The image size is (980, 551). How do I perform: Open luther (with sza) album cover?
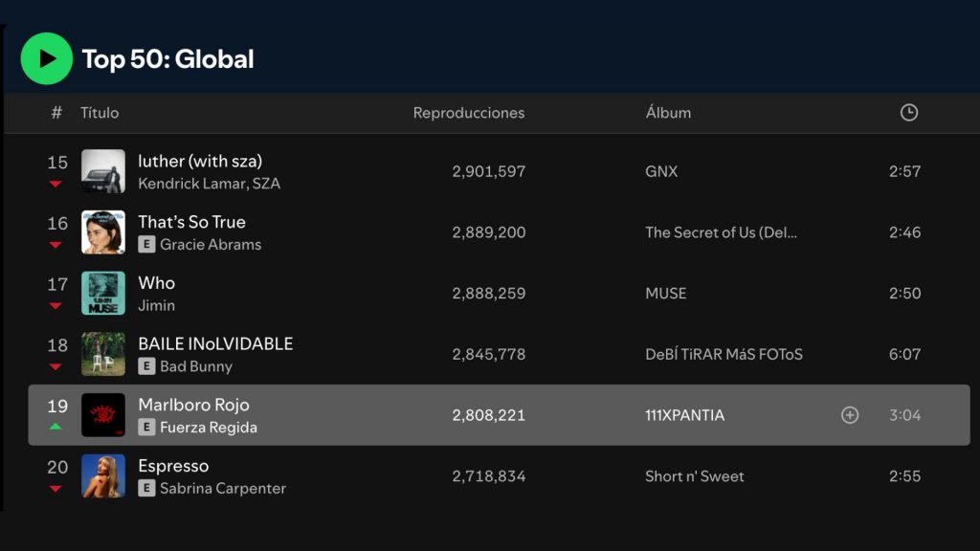(103, 171)
